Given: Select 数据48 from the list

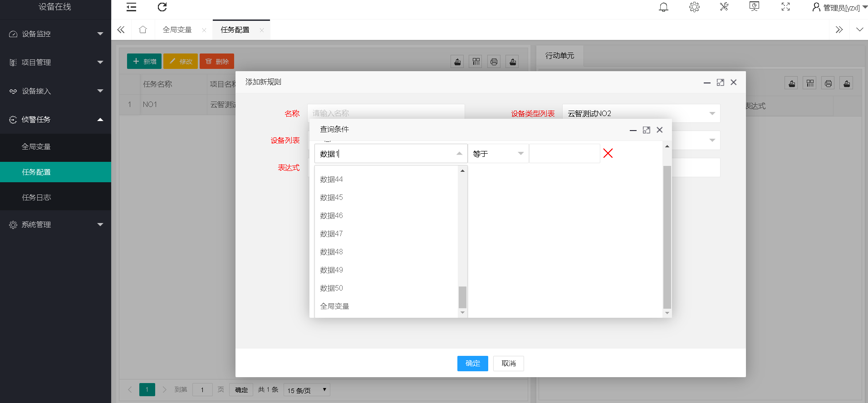Looking at the screenshot, I should (387, 252).
